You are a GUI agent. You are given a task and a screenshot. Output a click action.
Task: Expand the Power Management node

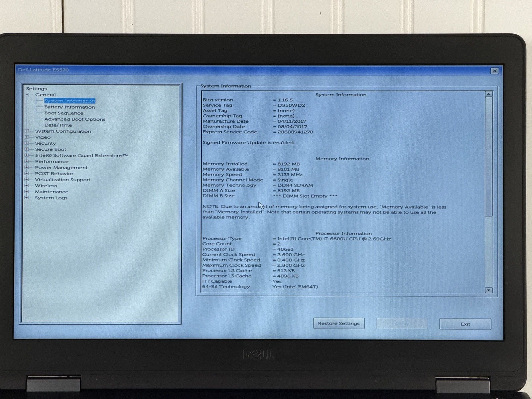(x=27, y=167)
